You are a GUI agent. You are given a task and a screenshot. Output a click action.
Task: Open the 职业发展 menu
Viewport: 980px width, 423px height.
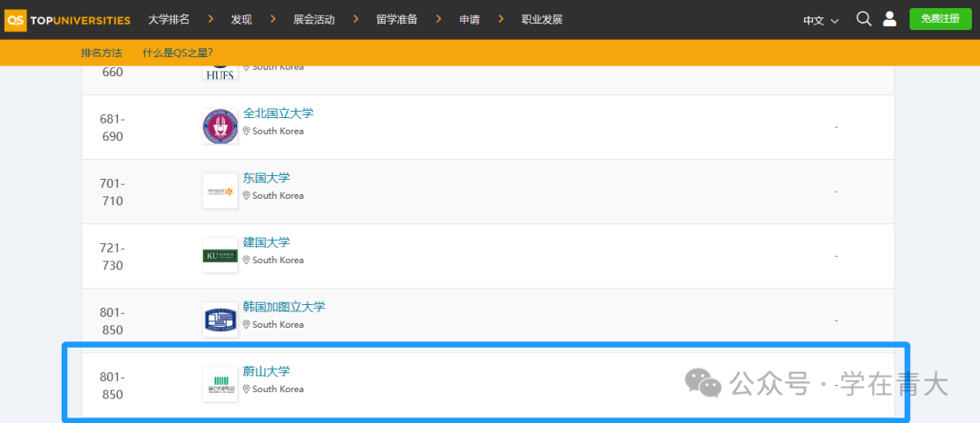click(542, 19)
